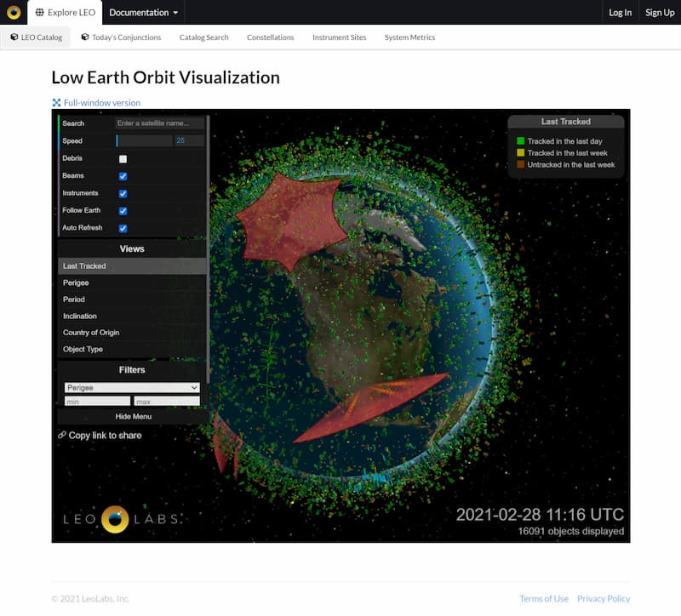Viewport: 681px width, 616px height.
Task: Toggle the Instruments checkbox
Action: coord(123,194)
